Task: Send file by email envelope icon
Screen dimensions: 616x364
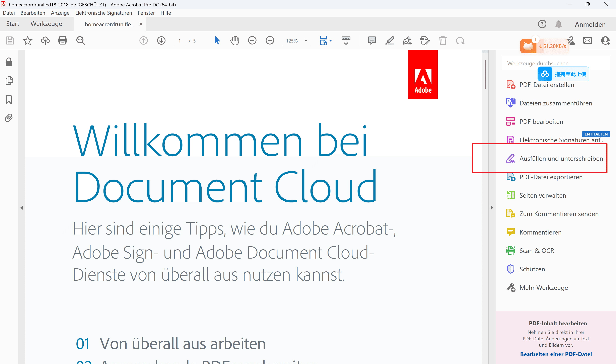Action: [x=588, y=40]
